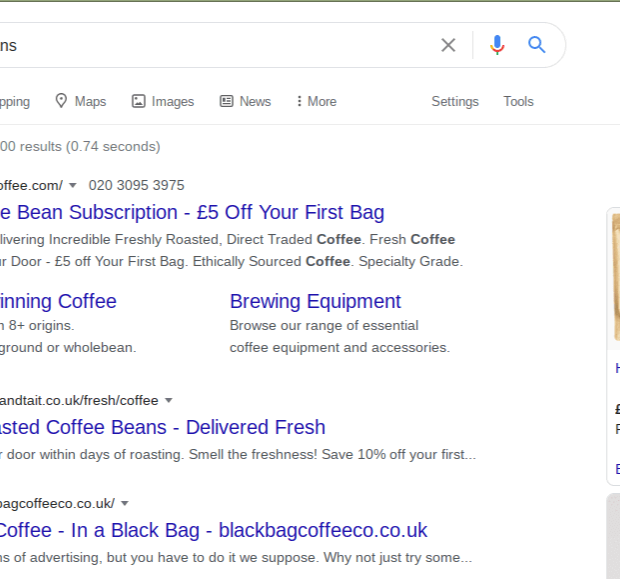Screen dimensions: 620x579
Task: Expand dropdown arrow beside blackbagcoffeeco.co.uk URL
Action: click(125, 503)
